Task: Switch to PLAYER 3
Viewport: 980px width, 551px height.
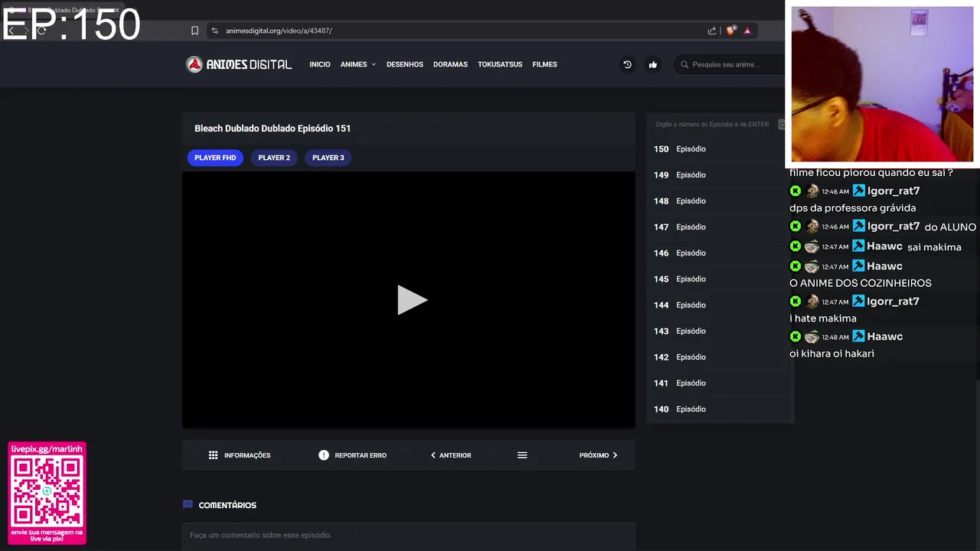Action: pos(328,158)
